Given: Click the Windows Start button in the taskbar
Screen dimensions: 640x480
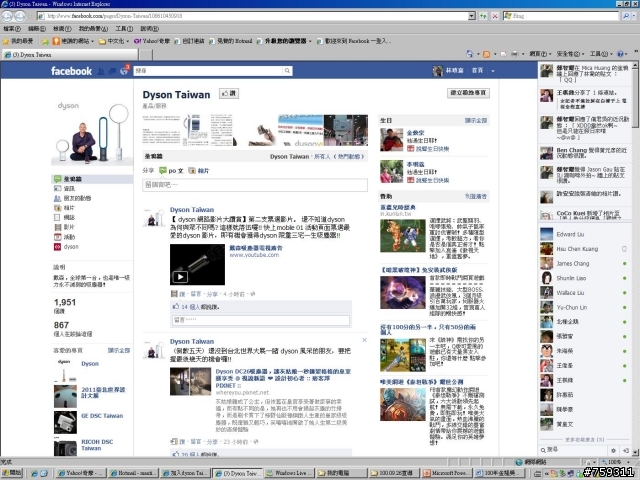Looking at the screenshot, I should (12, 473).
